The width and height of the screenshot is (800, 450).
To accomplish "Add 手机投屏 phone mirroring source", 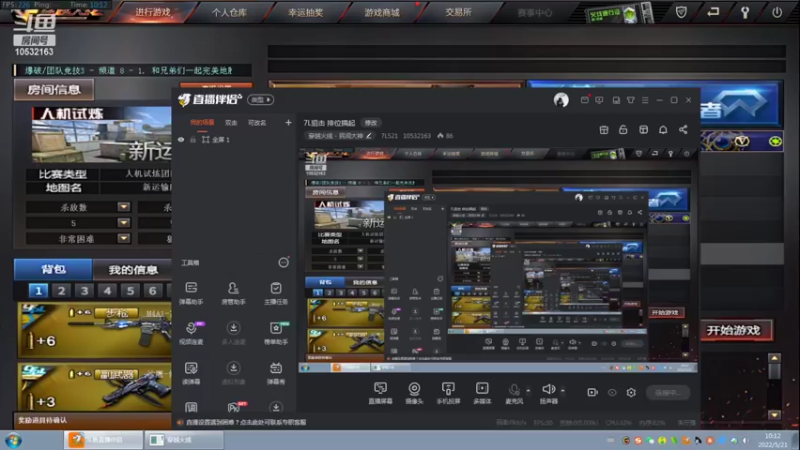I will coord(448,393).
